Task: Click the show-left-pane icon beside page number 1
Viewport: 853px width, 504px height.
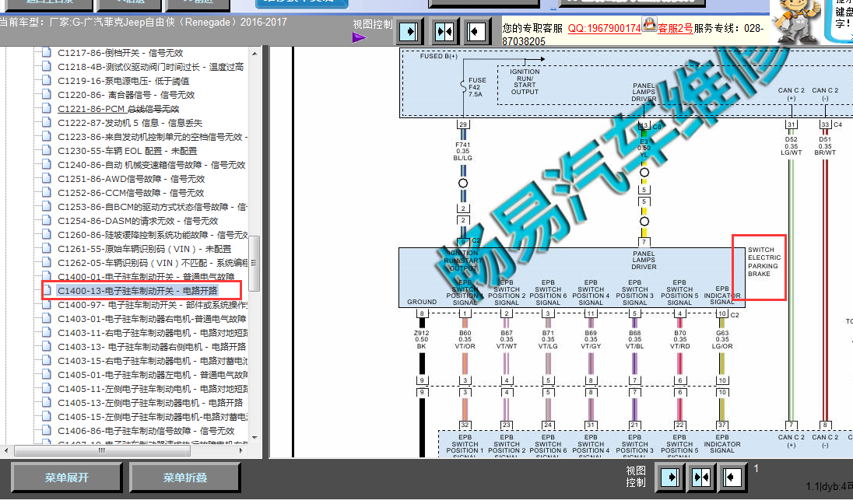Action: pyautogui.click(x=732, y=478)
